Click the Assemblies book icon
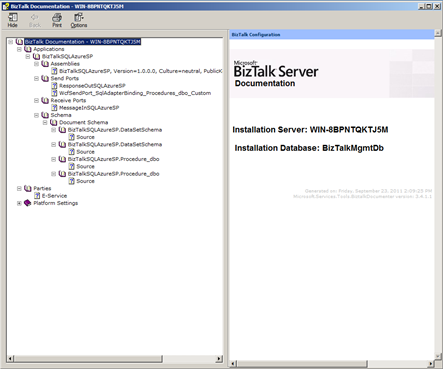 coord(45,64)
